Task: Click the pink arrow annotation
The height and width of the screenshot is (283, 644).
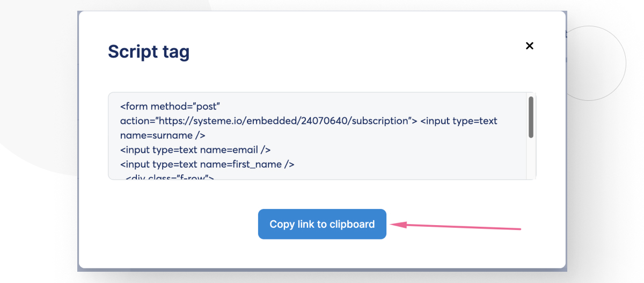Action: point(456,226)
